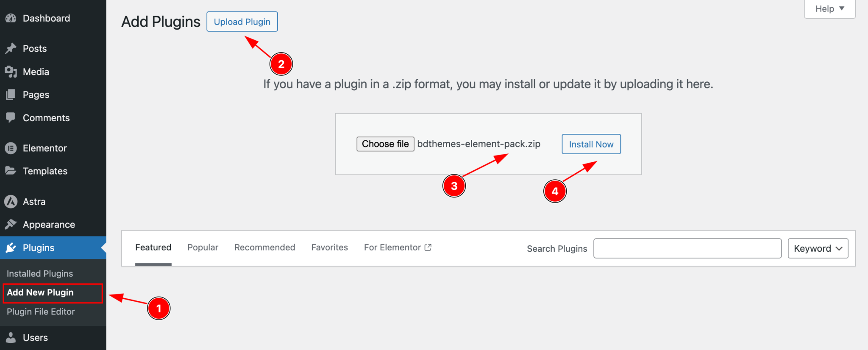Open the Plugin File Editor link

point(40,311)
